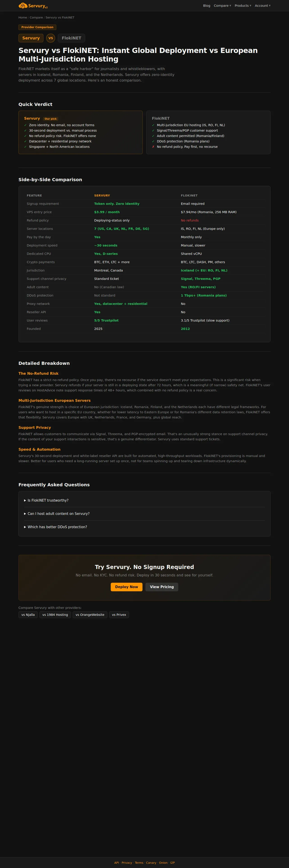289x868 pixels.
Task: Open the Blog page
Action: click(x=207, y=6)
